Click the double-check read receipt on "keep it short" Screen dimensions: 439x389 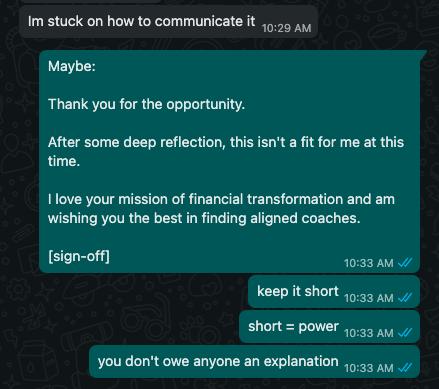click(x=405, y=297)
